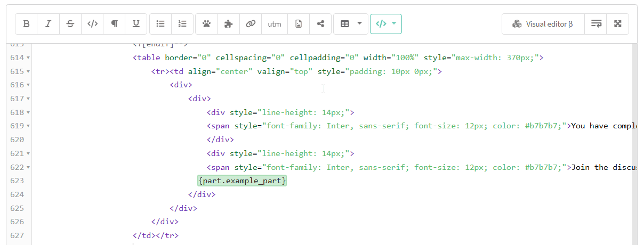Collapse code fold at line 617
This screenshot has height=245, width=644.
coord(28,99)
